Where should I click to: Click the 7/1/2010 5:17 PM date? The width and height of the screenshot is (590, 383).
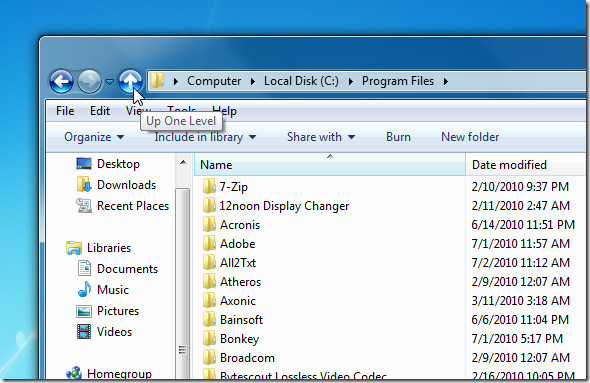(517, 339)
